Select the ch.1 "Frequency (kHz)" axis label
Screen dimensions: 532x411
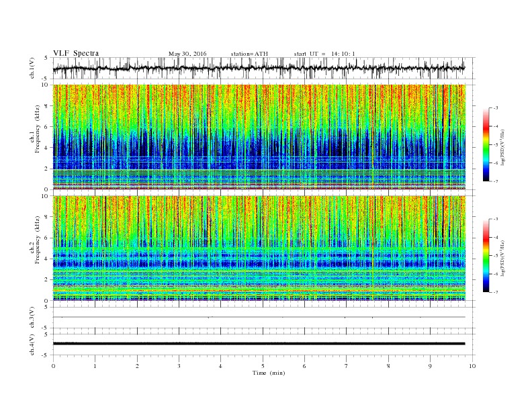click(37, 129)
